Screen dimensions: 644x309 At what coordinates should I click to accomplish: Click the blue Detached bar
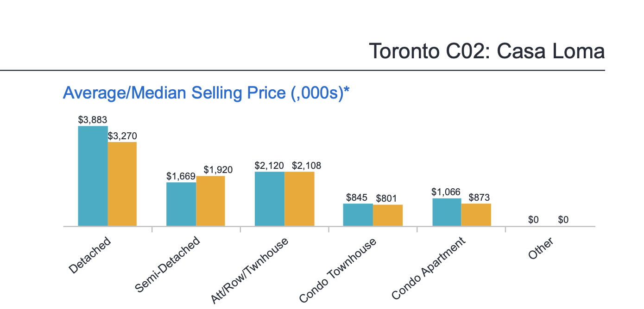(x=93, y=176)
